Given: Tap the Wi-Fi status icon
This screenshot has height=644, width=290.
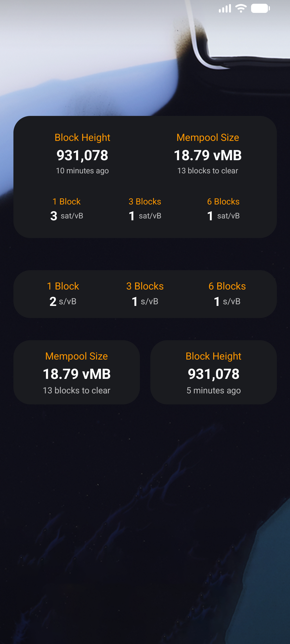Looking at the screenshot, I should pos(241,8).
